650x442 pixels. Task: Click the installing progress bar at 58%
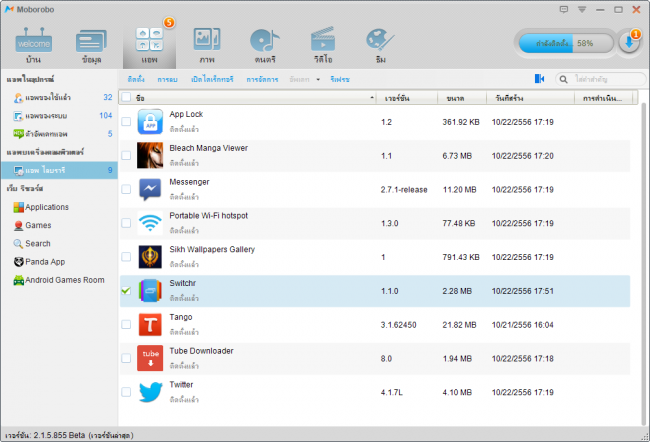coord(566,43)
